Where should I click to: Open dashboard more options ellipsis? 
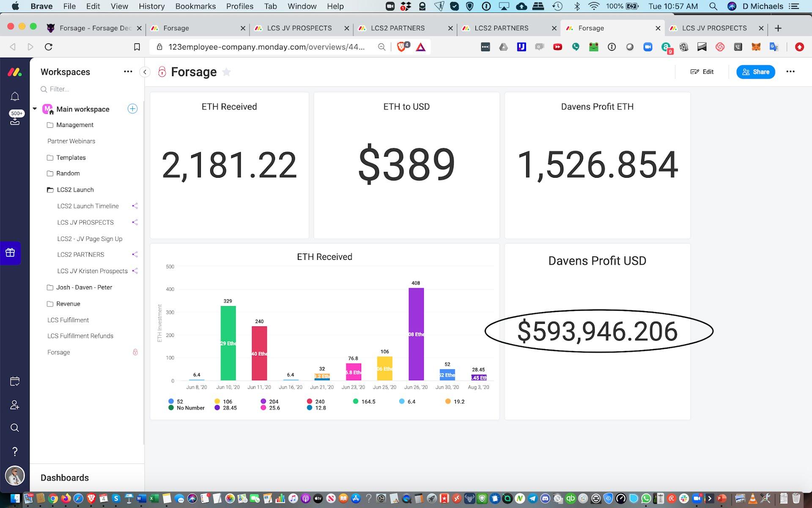790,72
